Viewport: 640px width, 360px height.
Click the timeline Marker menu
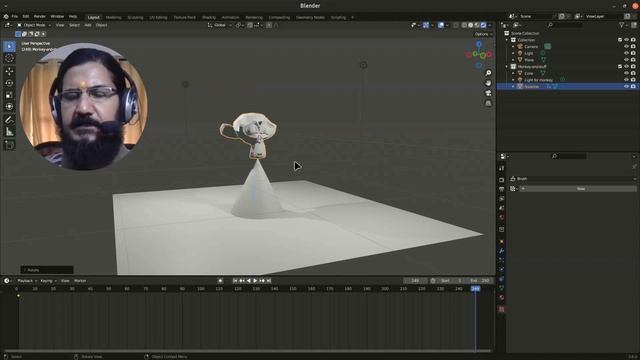80,281
